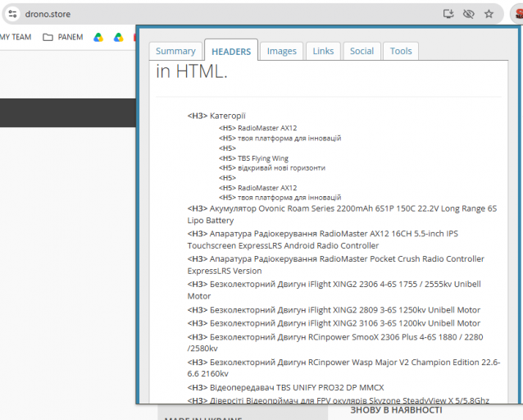
Task: Open the second Google Drive bookmark
Action: pyautogui.click(x=118, y=37)
